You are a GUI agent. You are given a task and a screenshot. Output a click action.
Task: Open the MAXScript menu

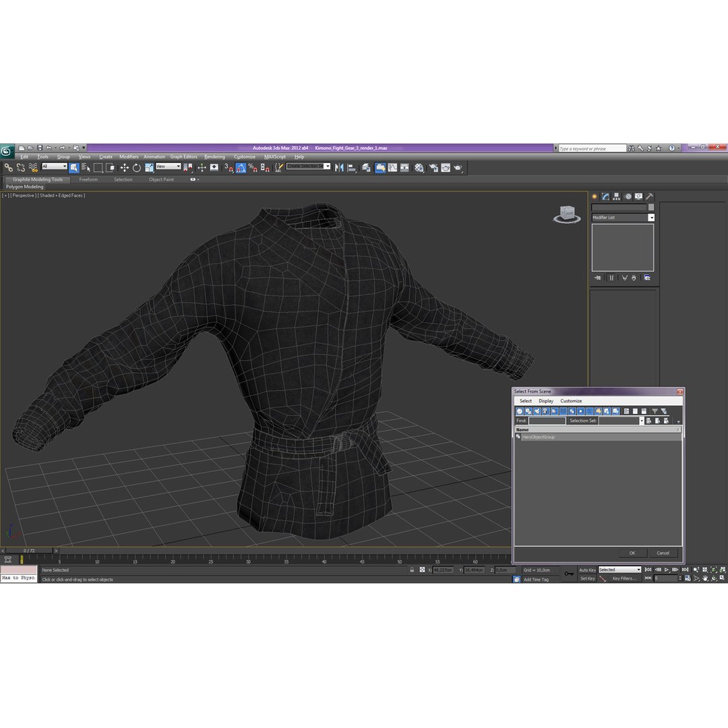[x=275, y=157]
